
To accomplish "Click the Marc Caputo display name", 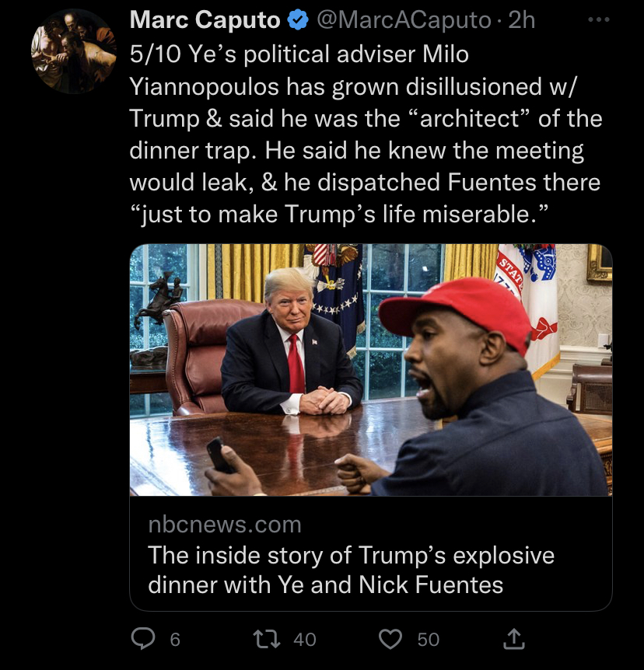I will pos(205,20).
